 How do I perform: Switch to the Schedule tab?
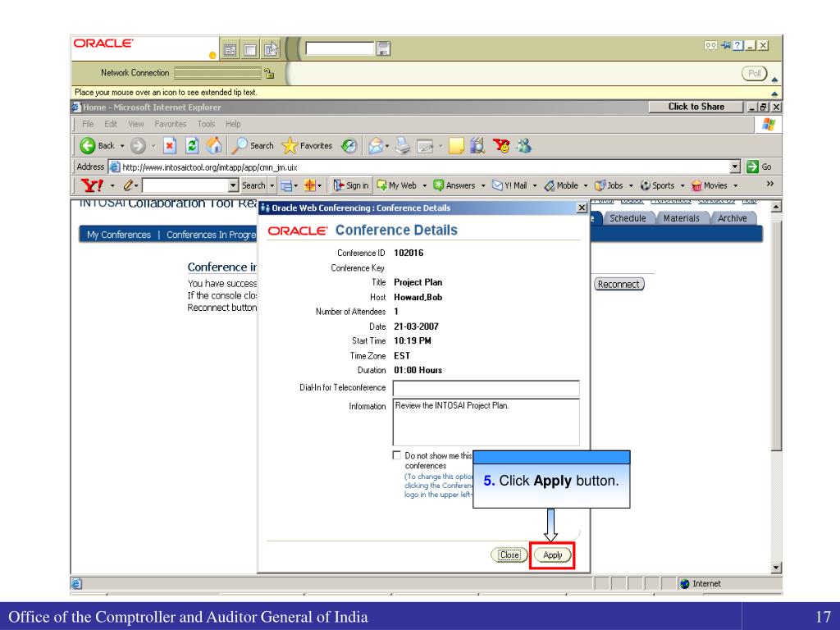click(628, 218)
